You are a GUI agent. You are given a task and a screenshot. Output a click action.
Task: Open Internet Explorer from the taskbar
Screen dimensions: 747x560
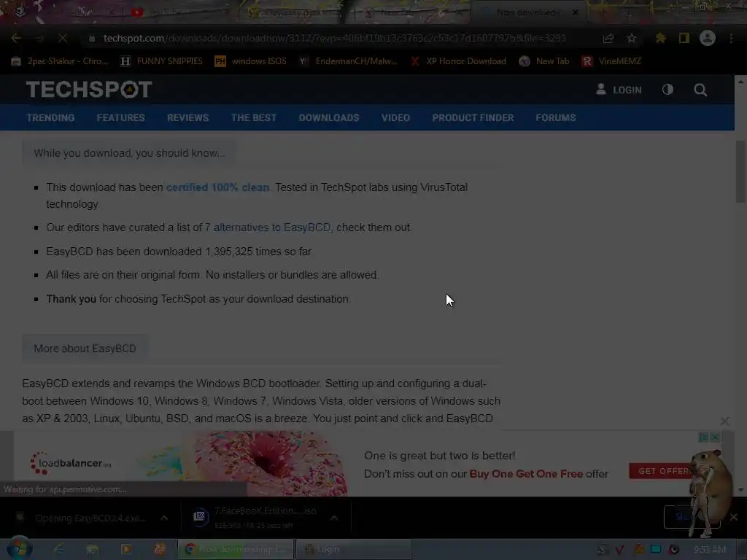59,549
